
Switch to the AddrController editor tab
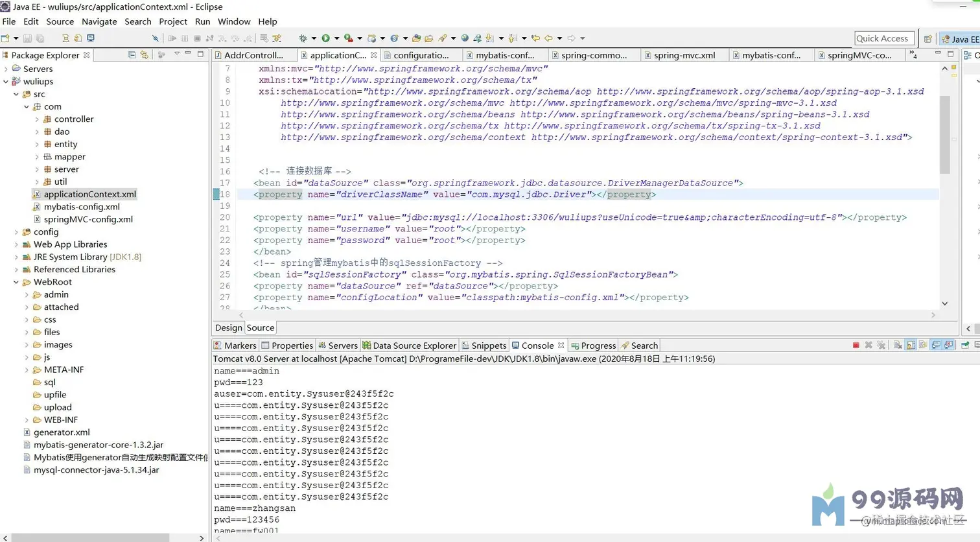[253, 55]
